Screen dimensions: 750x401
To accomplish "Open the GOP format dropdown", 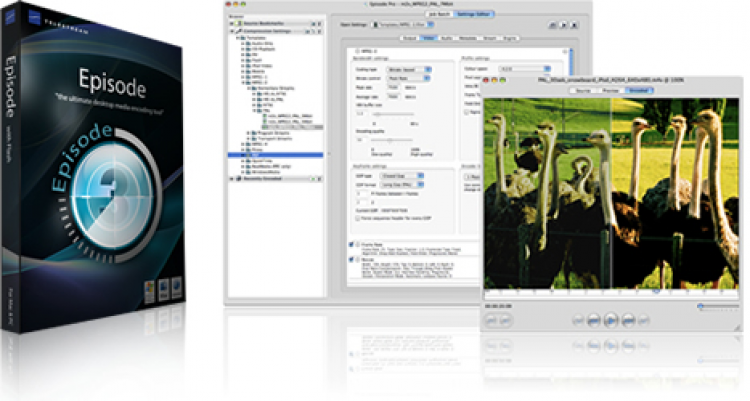I will (402, 185).
